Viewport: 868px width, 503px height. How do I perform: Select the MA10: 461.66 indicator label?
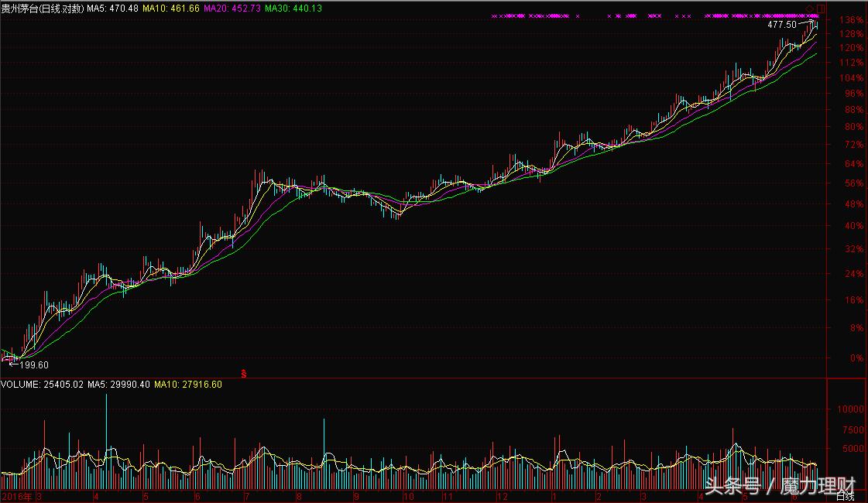click(x=170, y=9)
